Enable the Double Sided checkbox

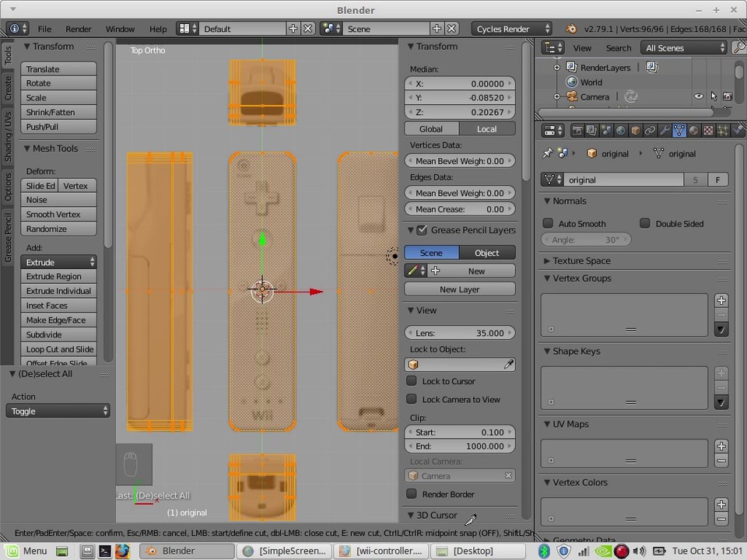coord(644,223)
